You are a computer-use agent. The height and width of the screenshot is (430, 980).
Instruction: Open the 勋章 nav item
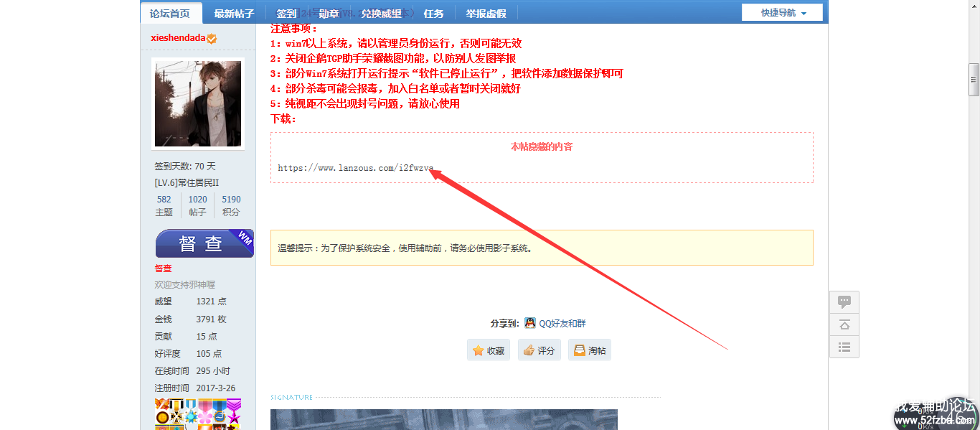point(329,14)
